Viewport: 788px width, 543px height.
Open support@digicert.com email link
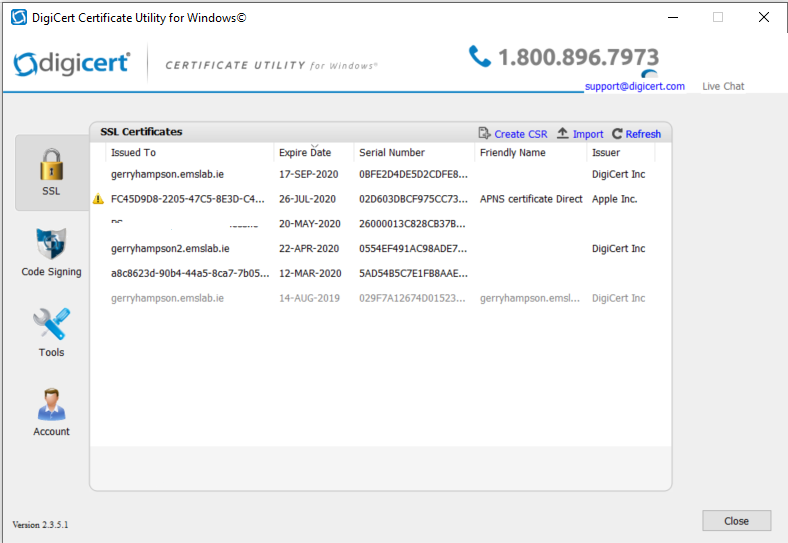coord(635,86)
